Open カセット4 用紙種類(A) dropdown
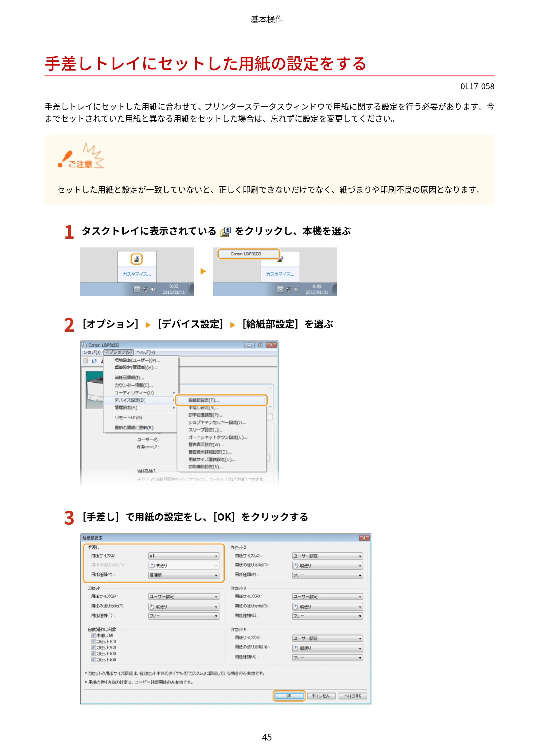Viewport: 534px width, 756px height. coord(327,658)
